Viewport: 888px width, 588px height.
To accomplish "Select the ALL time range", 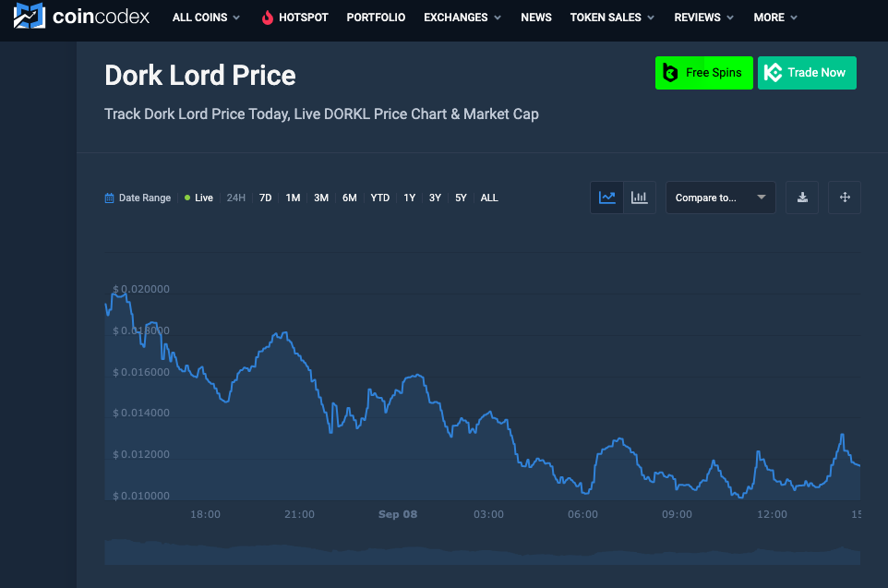I will click(x=489, y=198).
